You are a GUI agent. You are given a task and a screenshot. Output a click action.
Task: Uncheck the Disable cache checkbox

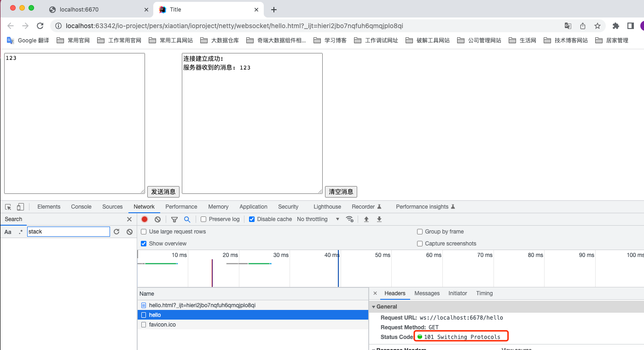(252, 219)
